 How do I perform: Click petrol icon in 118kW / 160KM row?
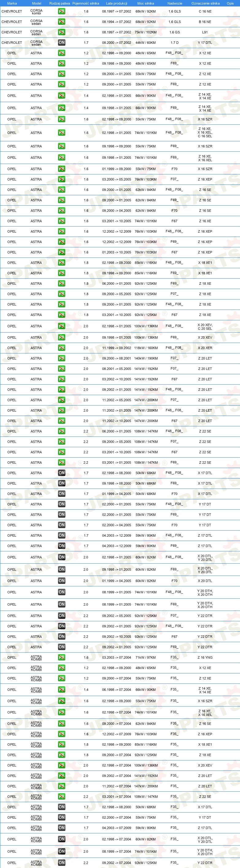click(61, 348)
